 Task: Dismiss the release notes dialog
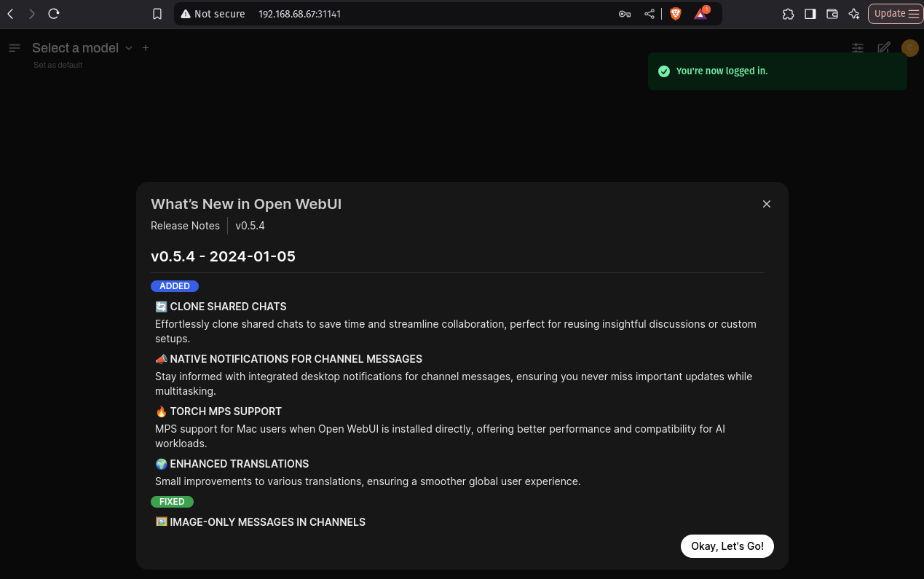coord(766,204)
